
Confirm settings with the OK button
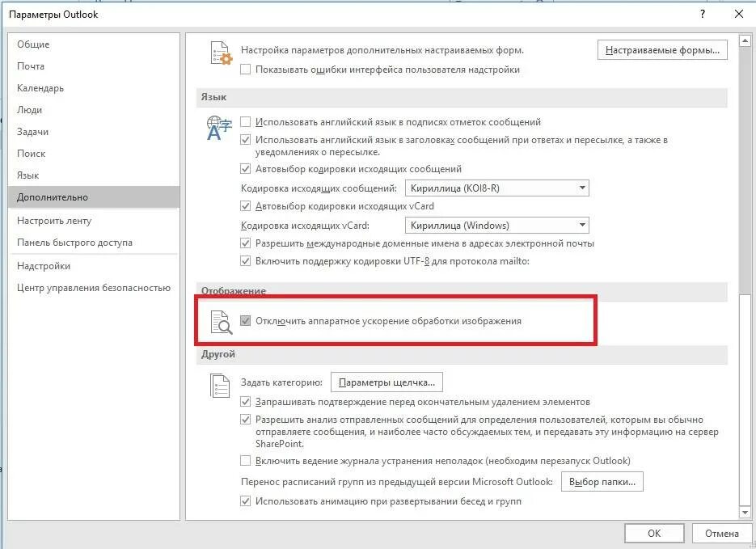click(654, 533)
